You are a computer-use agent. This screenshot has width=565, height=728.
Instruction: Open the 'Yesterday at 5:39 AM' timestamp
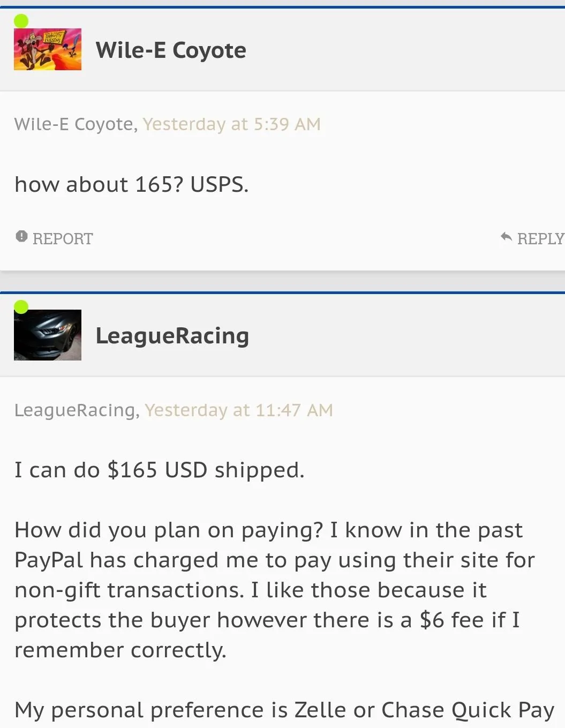[x=231, y=124]
